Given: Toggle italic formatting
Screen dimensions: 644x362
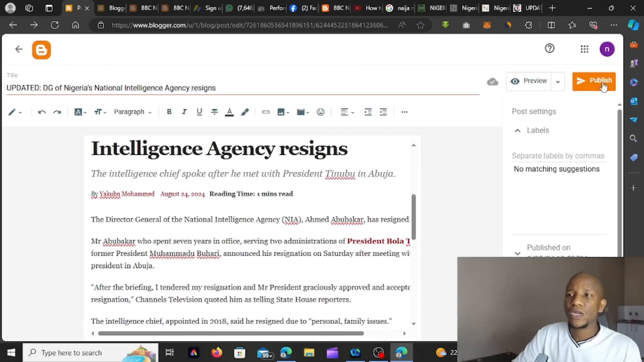Looking at the screenshot, I should [184, 112].
